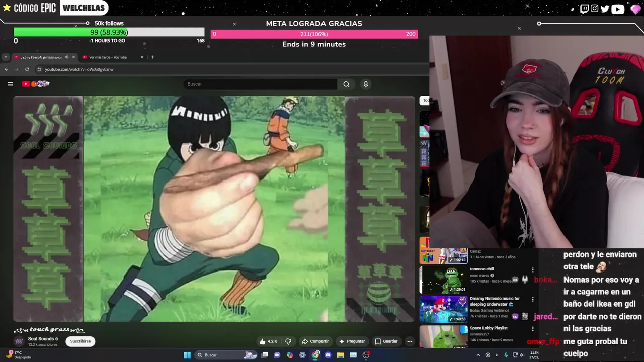644x362 pixels.
Task: Reload the YouTube page
Action: pos(27,69)
